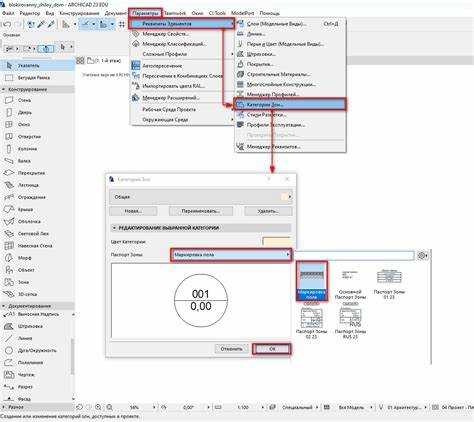Choose Категории Зон menu entry
The image size is (474, 422).
290,104
